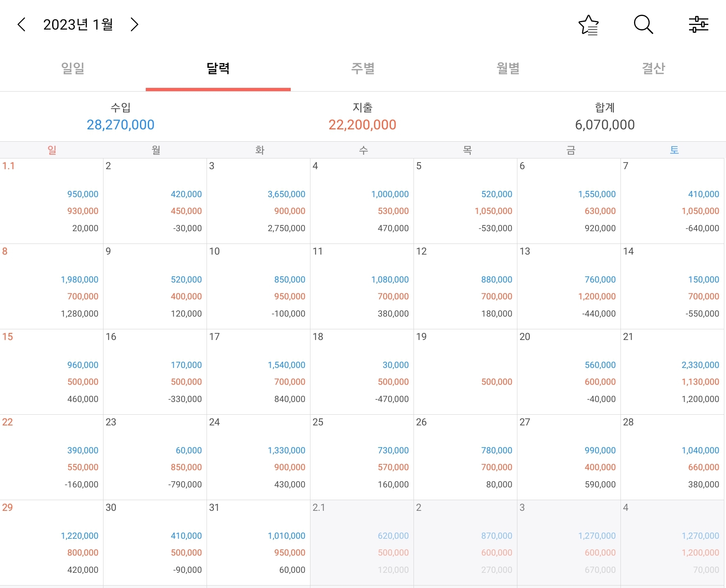The height and width of the screenshot is (588, 726).
Task: Click the -640,000 total on day 7
Action: pos(702,228)
